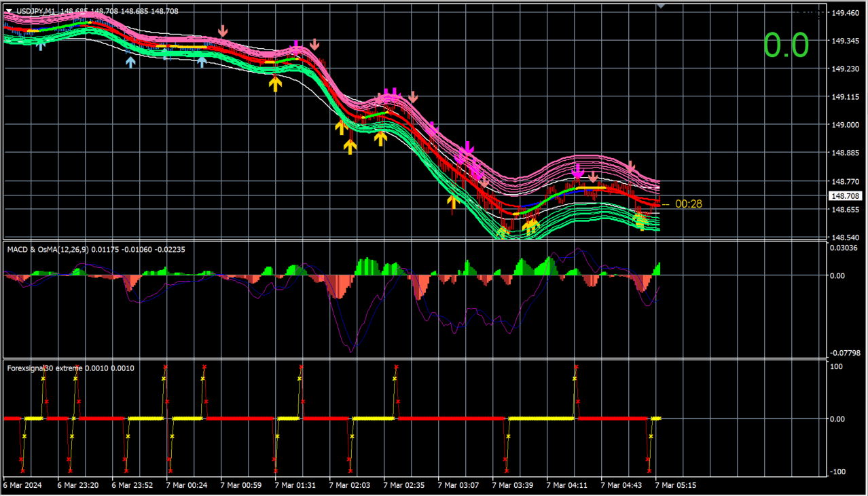
Task: Click the 148.885 price scale value
Action: (x=845, y=153)
